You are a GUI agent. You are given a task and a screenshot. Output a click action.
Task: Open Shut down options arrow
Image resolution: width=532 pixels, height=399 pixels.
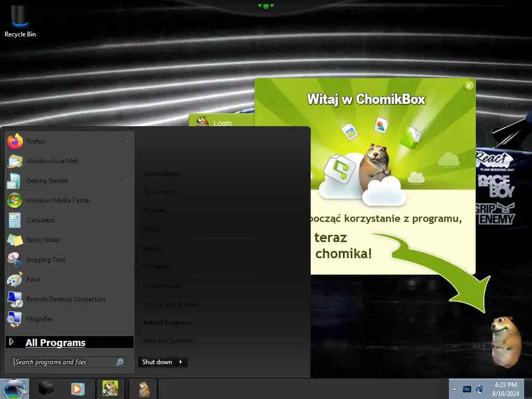click(x=181, y=362)
